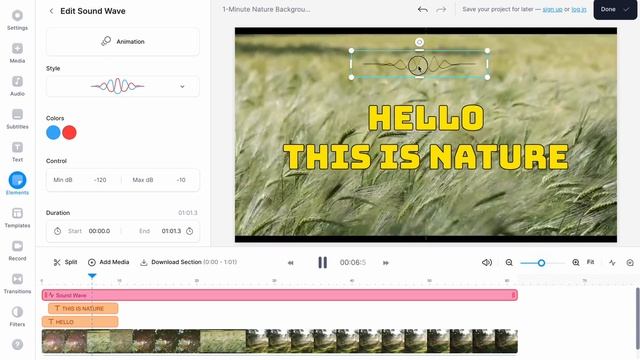Click the Done button
This screenshot has width=640, height=360.
614,9
